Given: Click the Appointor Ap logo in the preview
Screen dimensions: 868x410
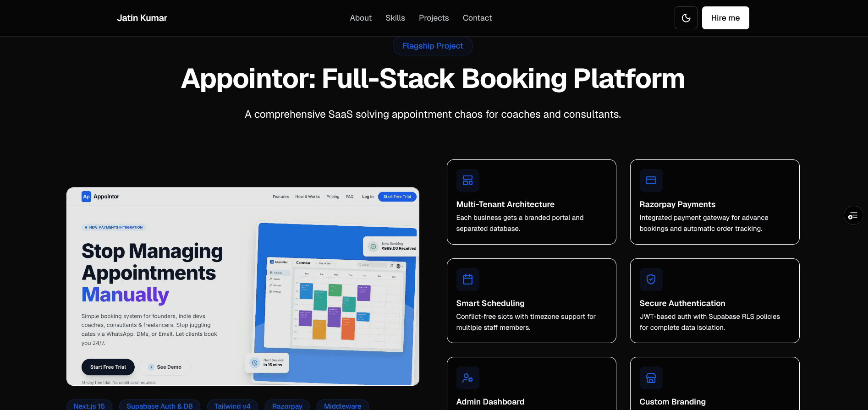Looking at the screenshot, I should [86, 197].
